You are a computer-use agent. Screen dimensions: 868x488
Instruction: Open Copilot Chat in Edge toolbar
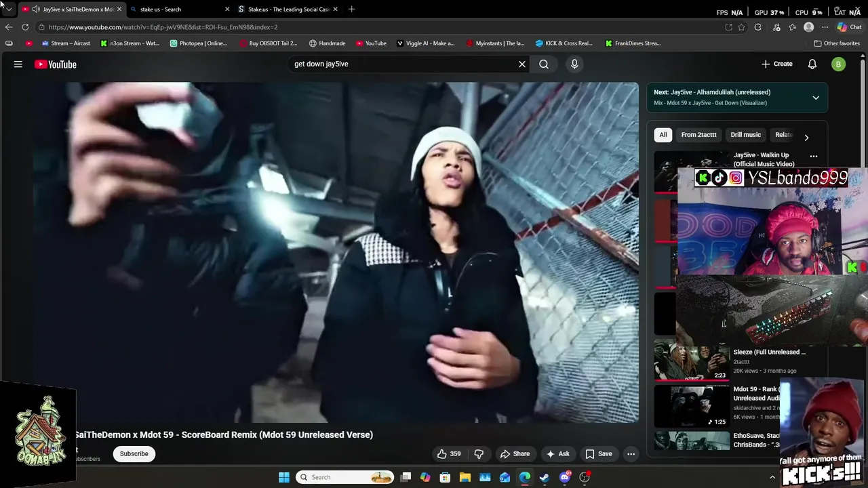(x=849, y=27)
